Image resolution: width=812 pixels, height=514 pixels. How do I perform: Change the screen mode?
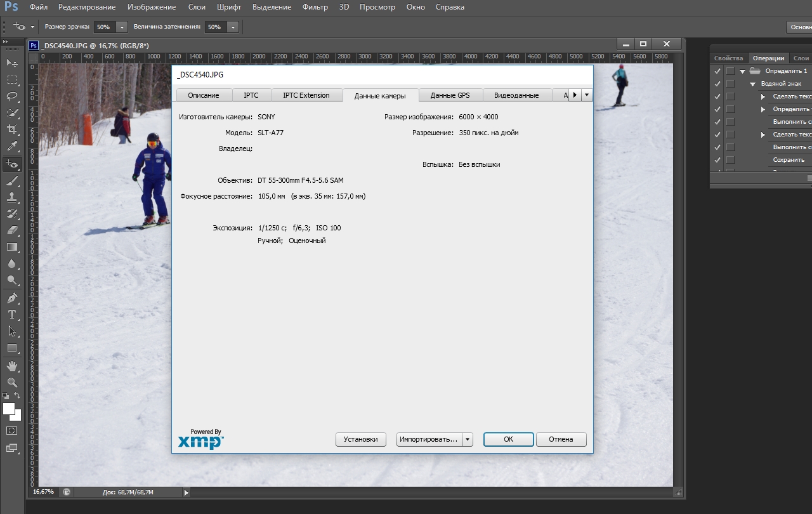[12, 447]
